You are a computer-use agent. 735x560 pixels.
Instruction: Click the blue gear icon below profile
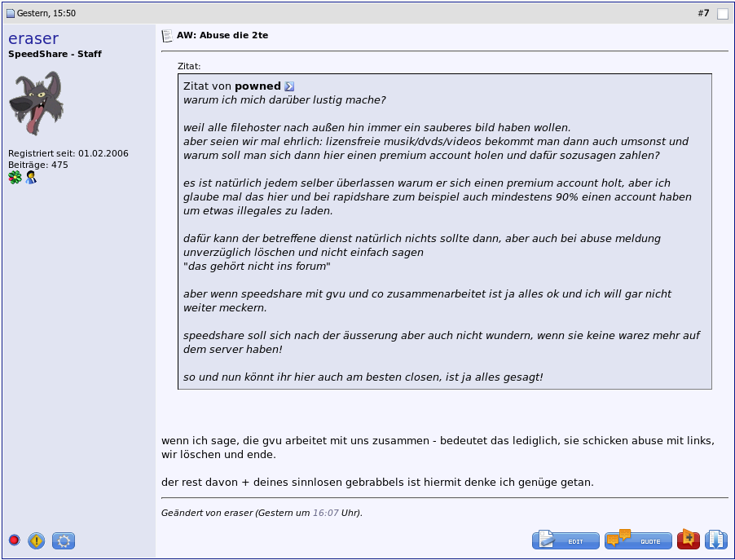(64, 540)
